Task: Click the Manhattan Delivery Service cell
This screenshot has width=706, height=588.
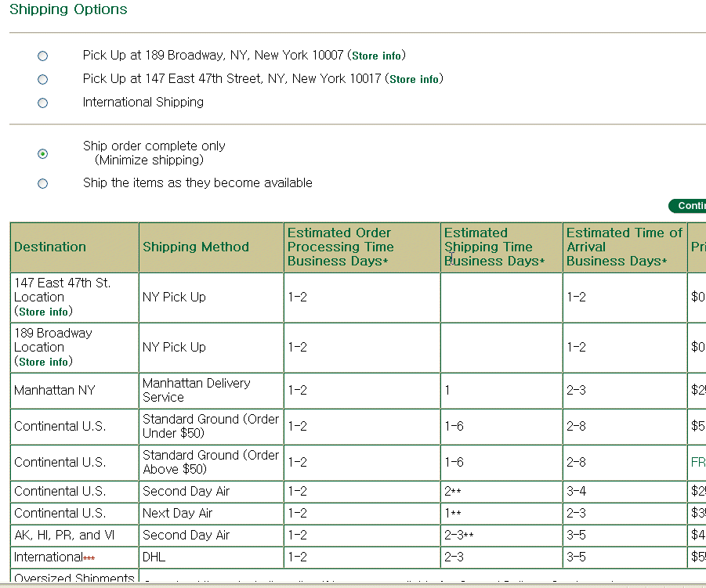Action: pos(197,390)
